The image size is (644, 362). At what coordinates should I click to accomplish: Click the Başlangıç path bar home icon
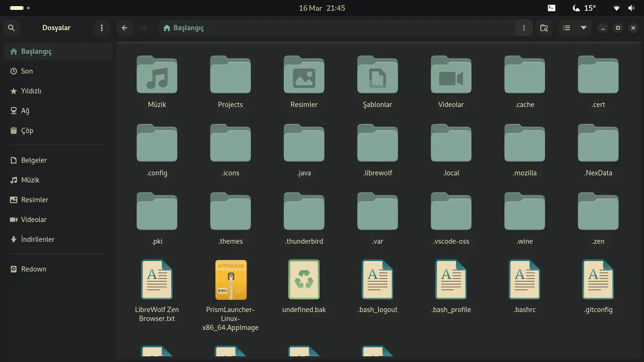pos(166,28)
